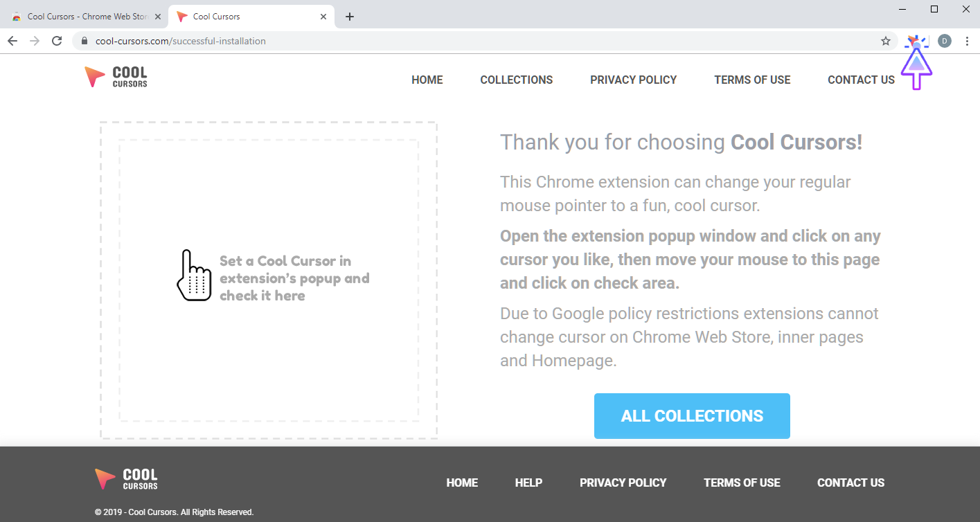Click the footer copyright notice text
Screen dimensions: 980x522
(175, 512)
